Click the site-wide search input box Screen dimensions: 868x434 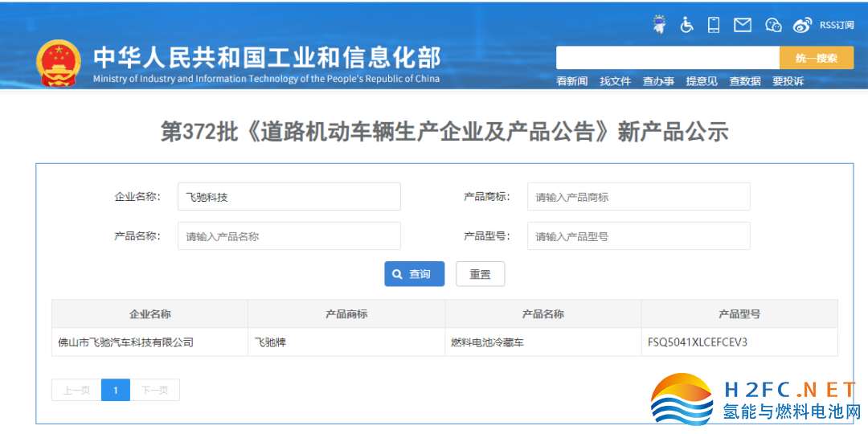click(x=668, y=58)
